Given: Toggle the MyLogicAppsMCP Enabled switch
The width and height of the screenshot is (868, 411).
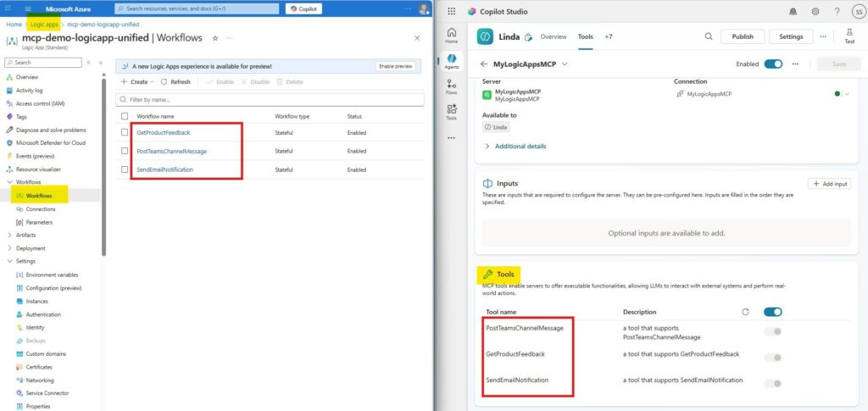Looking at the screenshot, I should pyautogui.click(x=773, y=64).
